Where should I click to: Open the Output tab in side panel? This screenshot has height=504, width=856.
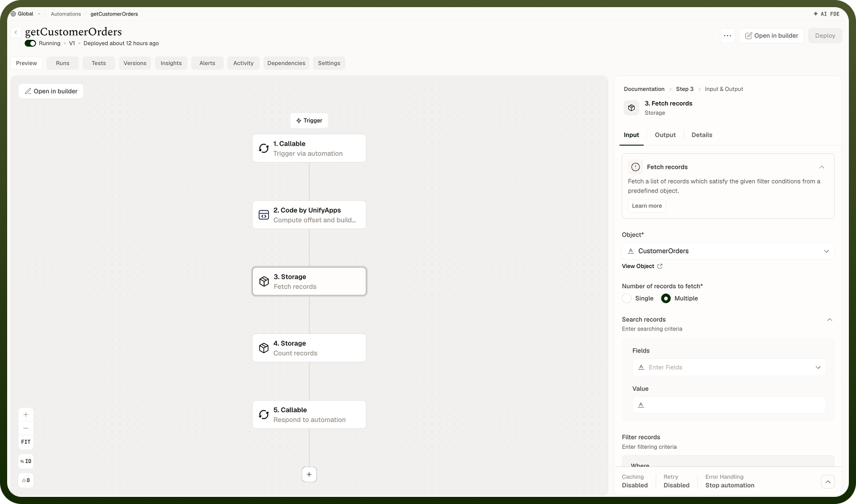click(665, 135)
